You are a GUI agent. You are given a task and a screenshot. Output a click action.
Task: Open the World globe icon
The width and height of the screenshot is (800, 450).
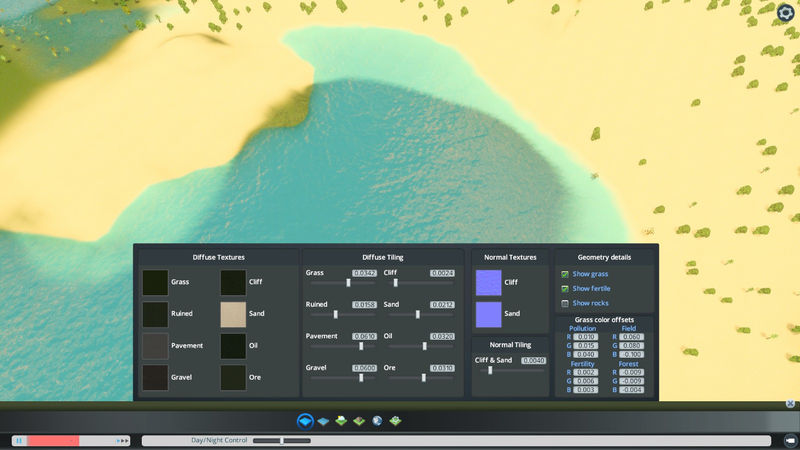click(x=377, y=421)
